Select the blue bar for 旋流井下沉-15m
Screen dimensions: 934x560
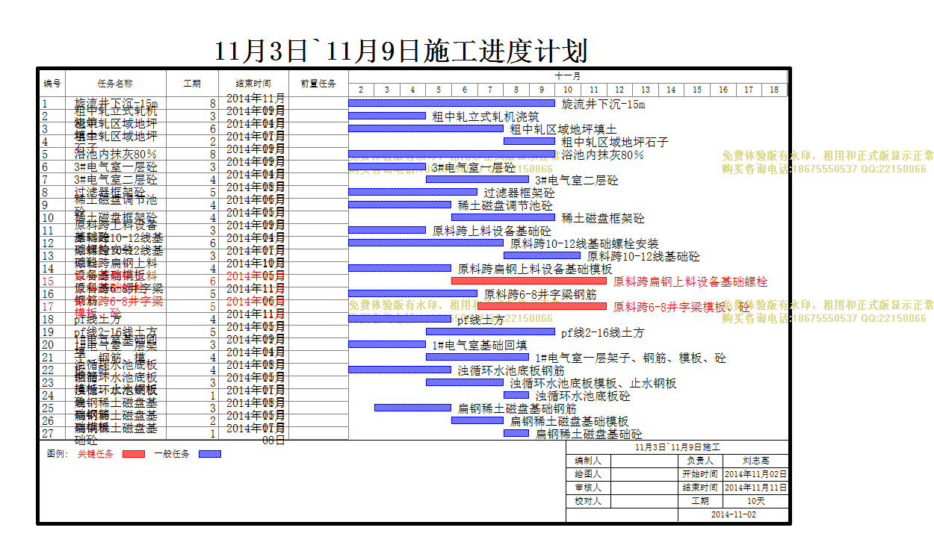(452, 103)
